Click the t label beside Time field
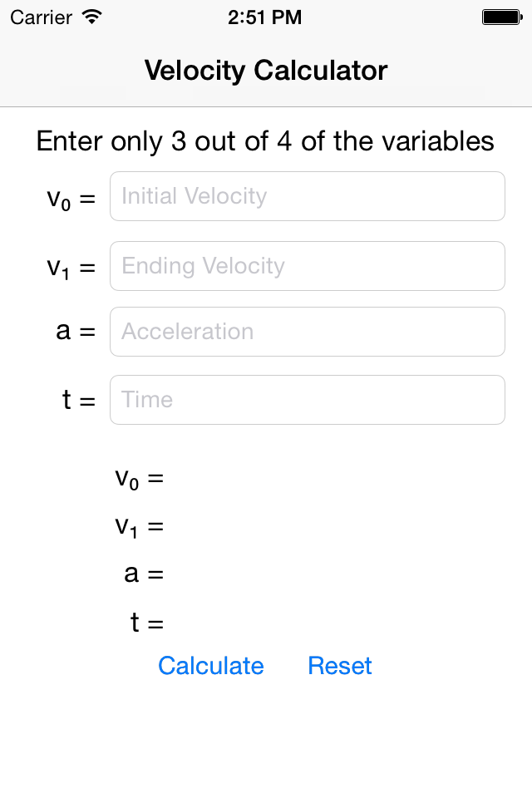The image size is (532, 798). click(x=77, y=399)
